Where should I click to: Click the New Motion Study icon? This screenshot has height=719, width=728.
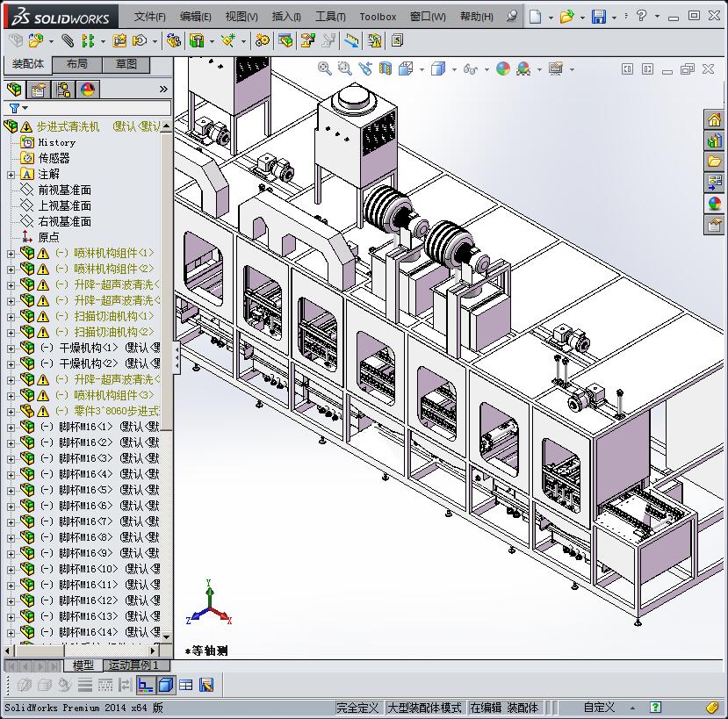(x=263, y=41)
